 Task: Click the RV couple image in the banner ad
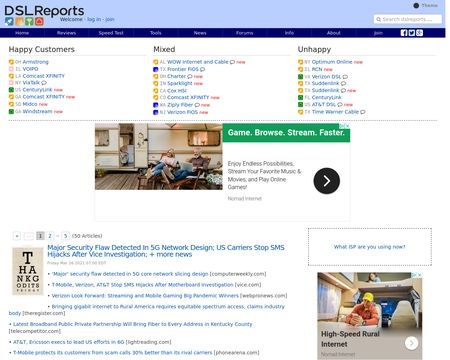pos(159,157)
